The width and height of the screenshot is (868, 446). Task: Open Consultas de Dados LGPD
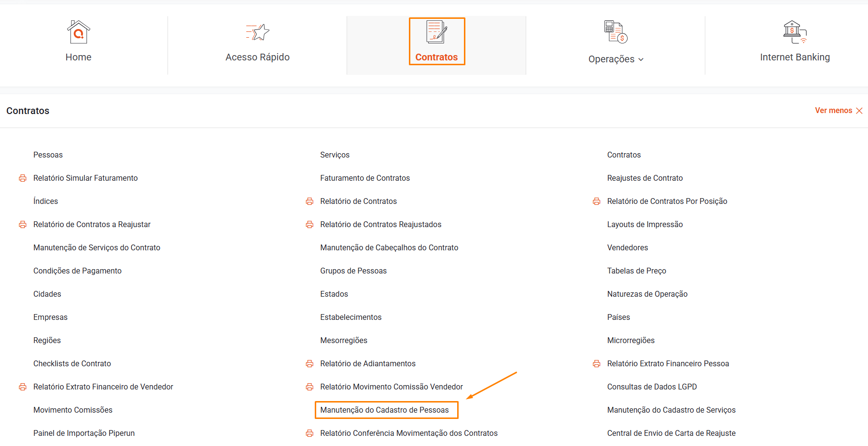click(x=652, y=387)
